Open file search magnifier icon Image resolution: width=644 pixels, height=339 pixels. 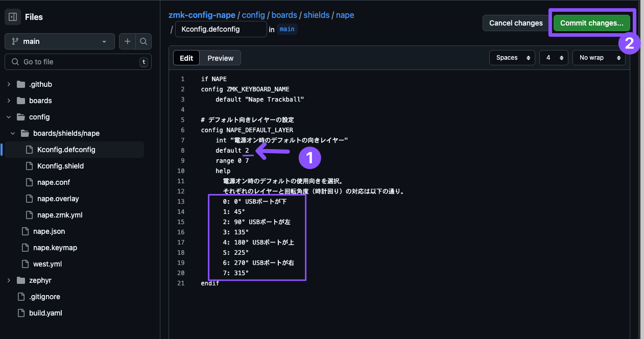[144, 41]
